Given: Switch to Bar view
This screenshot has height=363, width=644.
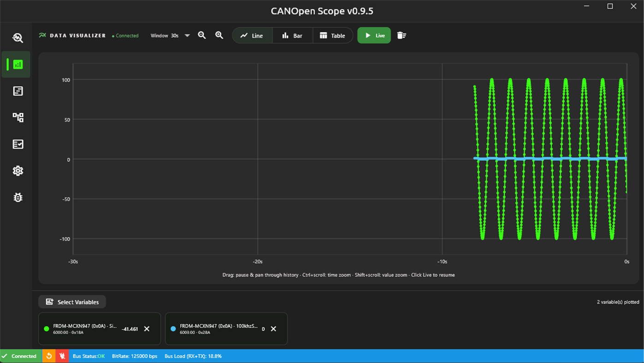Looking at the screenshot, I should click(x=292, y=36).
